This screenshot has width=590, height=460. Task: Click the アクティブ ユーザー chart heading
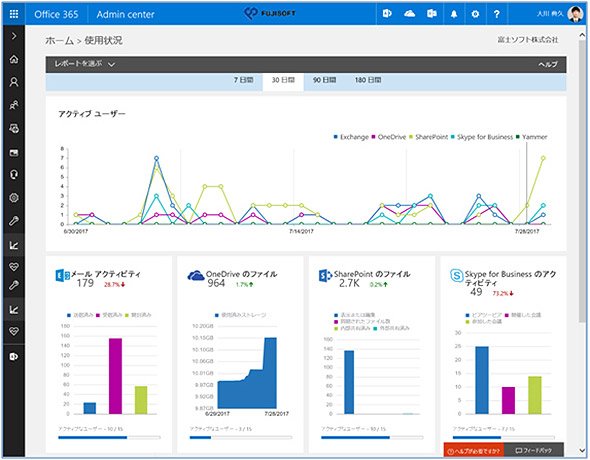pyautogui.click(x=92, y=114)
